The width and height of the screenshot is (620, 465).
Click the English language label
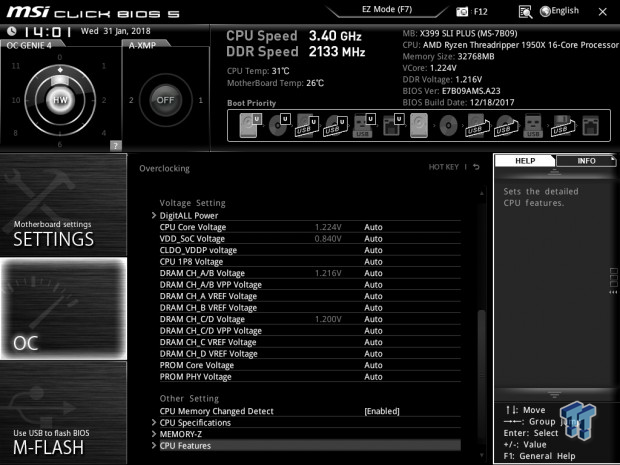point(565,11)
